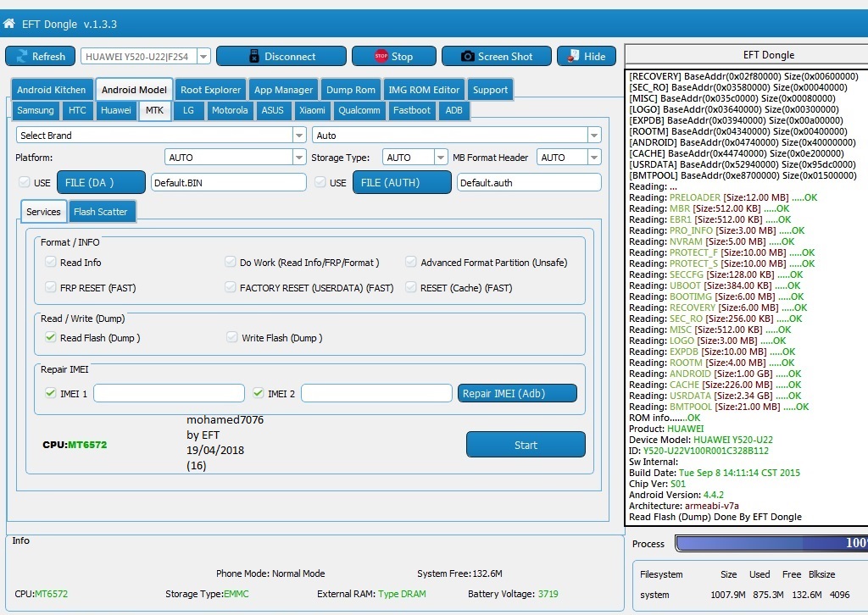Open the Support tab
This screenshot has height=615, width=868.
[490, 90]
